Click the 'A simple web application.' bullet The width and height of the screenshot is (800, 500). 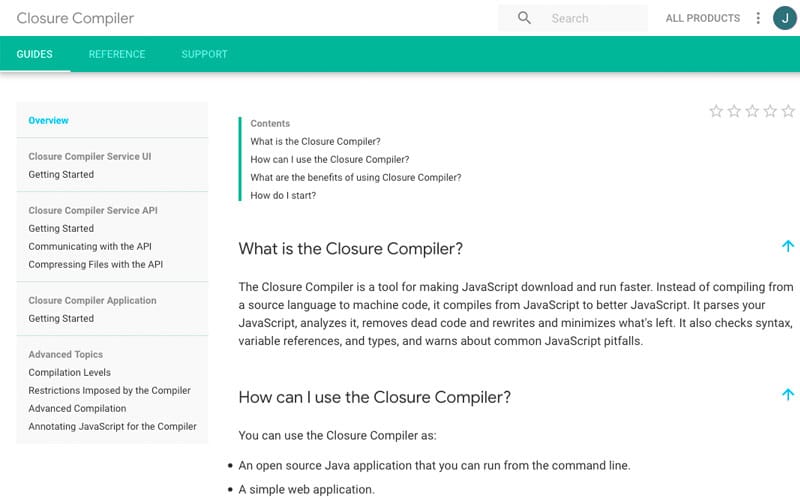coord(307,489)
